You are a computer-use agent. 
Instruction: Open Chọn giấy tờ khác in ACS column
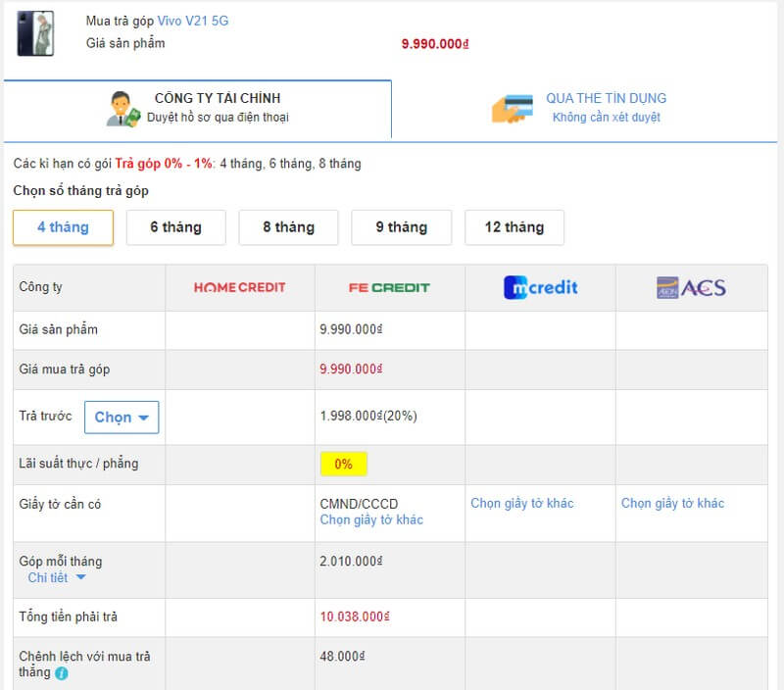click(672, 503)
